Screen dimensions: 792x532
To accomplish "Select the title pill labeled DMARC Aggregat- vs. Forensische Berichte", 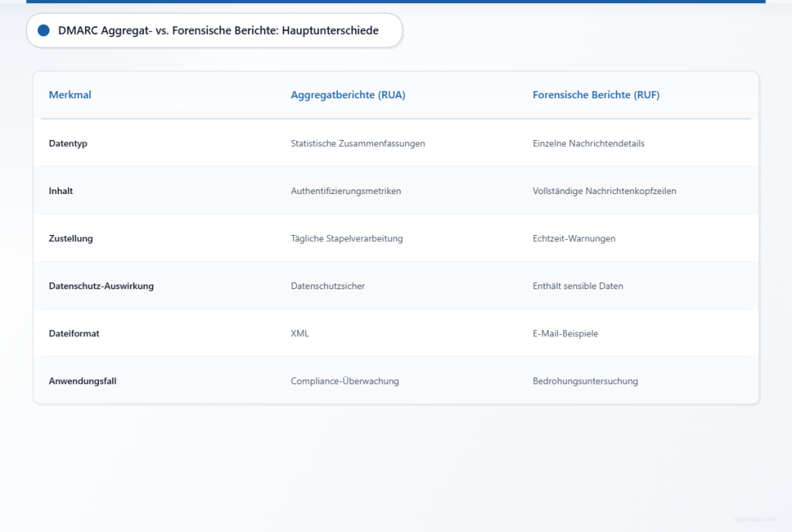I will [x=213, y=30].
